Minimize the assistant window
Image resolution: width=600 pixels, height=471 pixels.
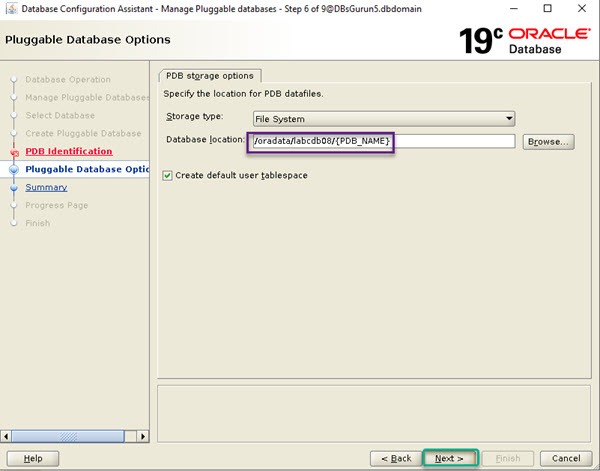click(514, 8)
